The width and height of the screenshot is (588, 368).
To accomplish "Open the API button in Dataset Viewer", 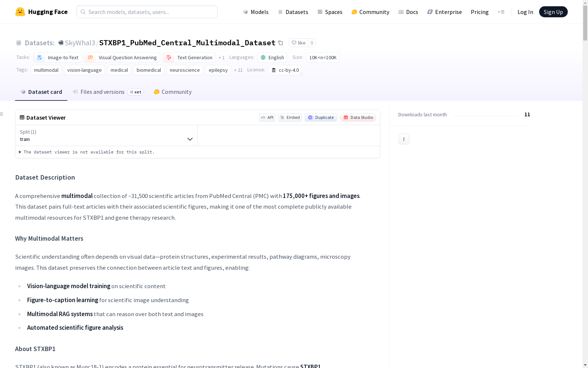I will [267, 117].
